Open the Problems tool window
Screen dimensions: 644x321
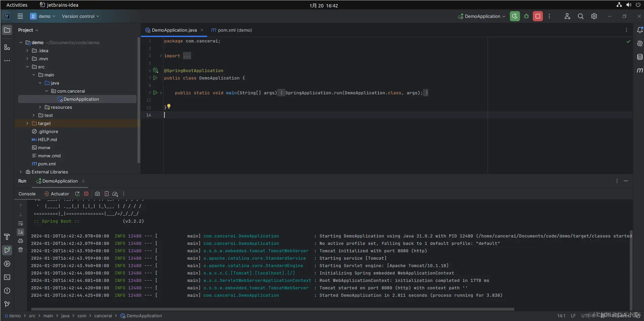7,291
